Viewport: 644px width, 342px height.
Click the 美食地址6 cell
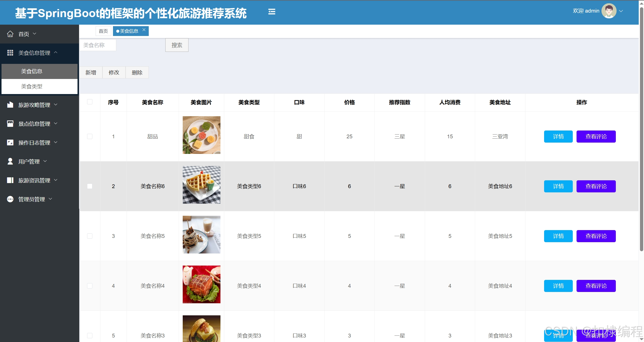click(500, 186)
